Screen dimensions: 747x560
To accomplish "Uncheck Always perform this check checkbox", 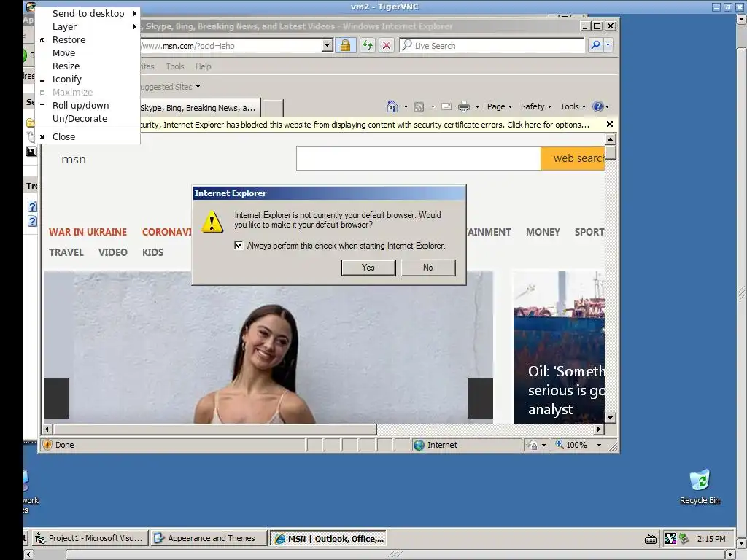I will 239,245.
